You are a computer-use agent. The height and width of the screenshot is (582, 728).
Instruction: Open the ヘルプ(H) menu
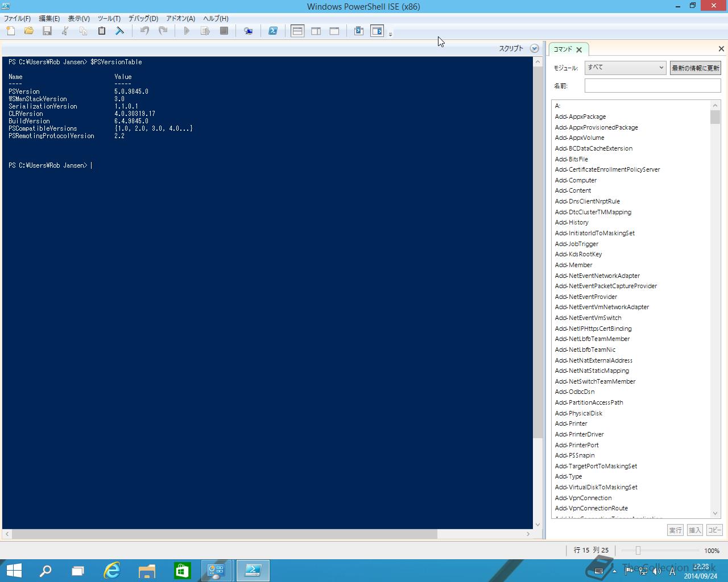(x=216, y=18)
